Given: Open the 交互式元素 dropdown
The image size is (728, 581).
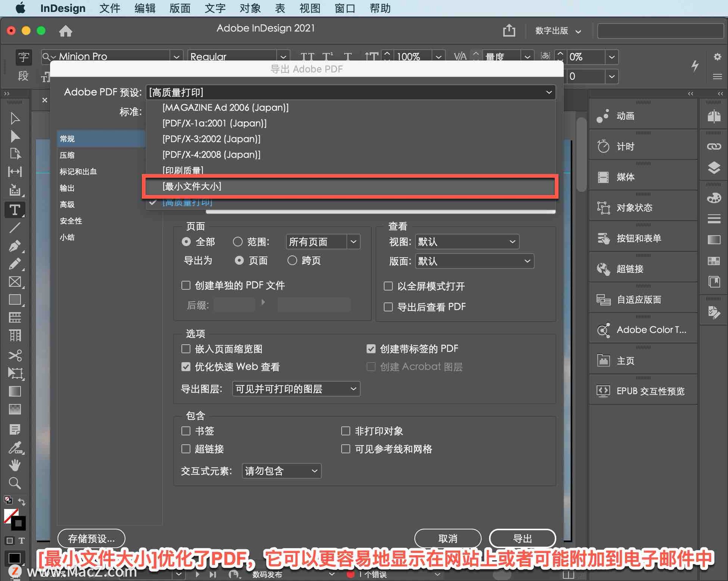Looking at the screenshot, I should [282, 471].
